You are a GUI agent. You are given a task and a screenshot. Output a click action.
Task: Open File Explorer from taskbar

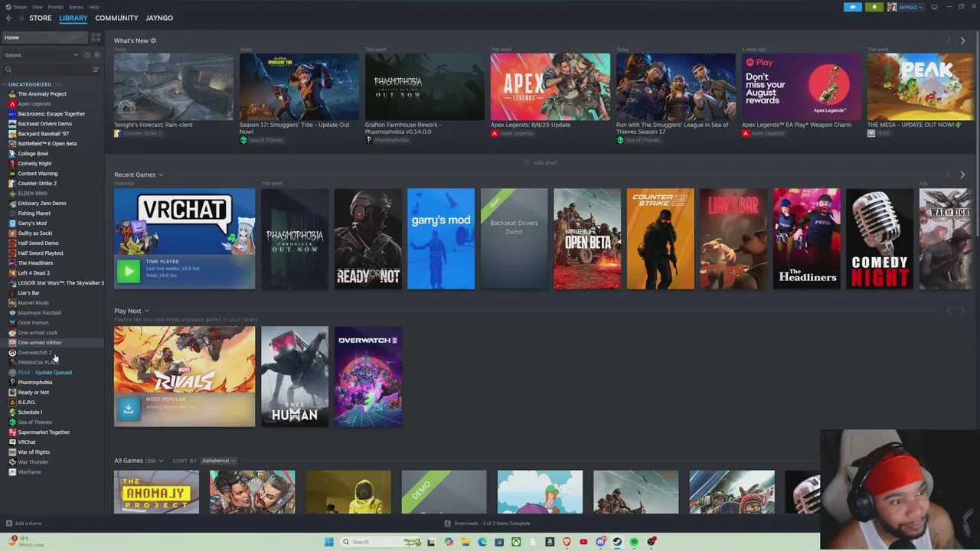pyautogui.click(x=465, y=542)
